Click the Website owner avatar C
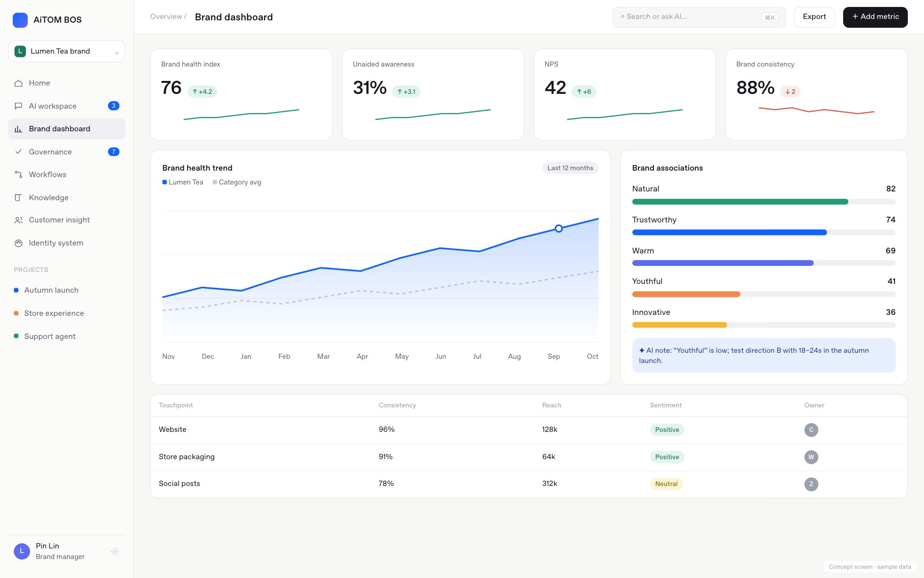The image size is (924, 578). [811, 430]
